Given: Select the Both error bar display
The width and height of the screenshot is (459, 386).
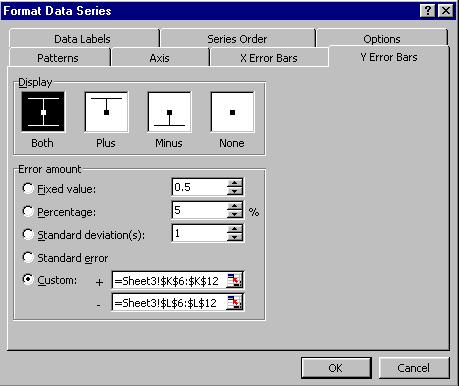Looking at the screenshot, I should (x=43, y=112).
